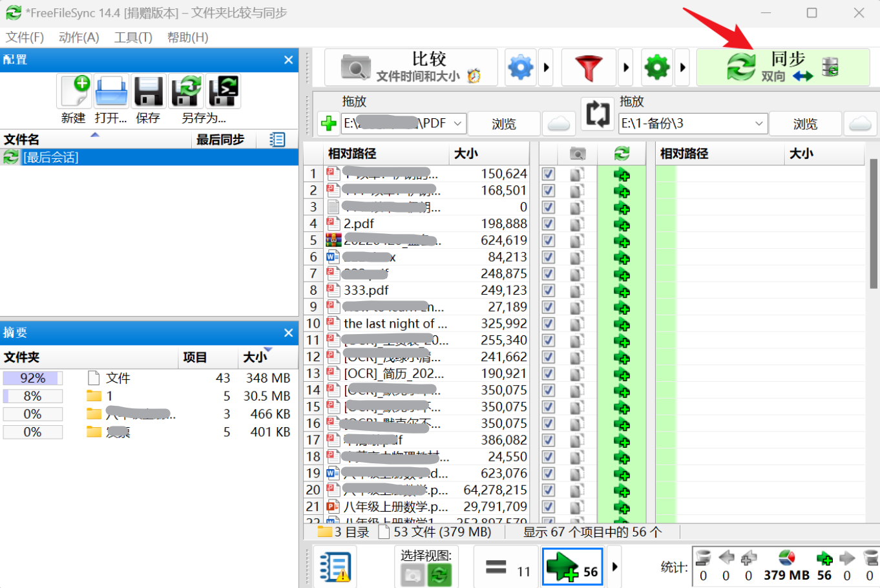Uncheck the checkbox for 2.pdf row
This screenshot has height=588, width=880.
point(549,224)
